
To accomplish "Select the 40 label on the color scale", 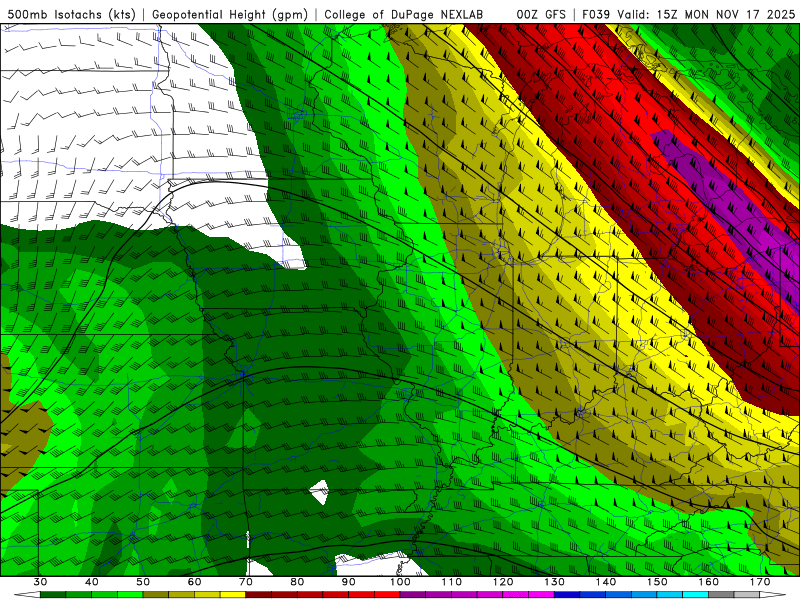I will pyautogui.click(x=92, y=582).
